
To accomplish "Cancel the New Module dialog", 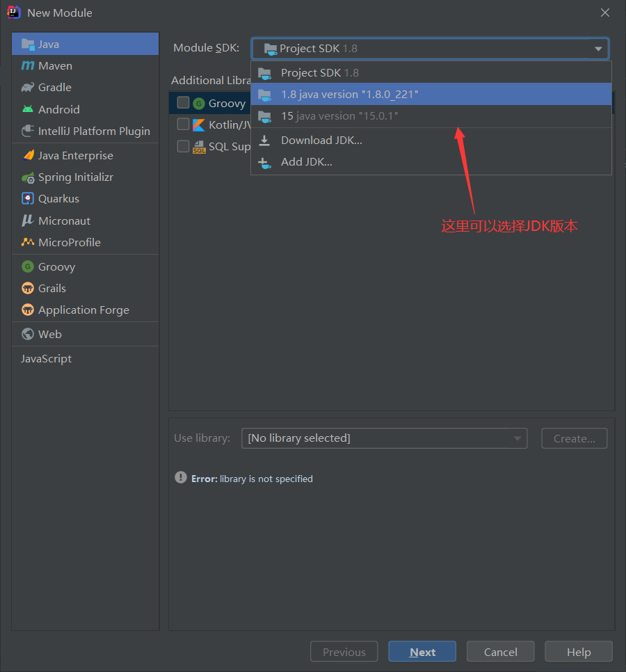I will (x=501, y=651).
